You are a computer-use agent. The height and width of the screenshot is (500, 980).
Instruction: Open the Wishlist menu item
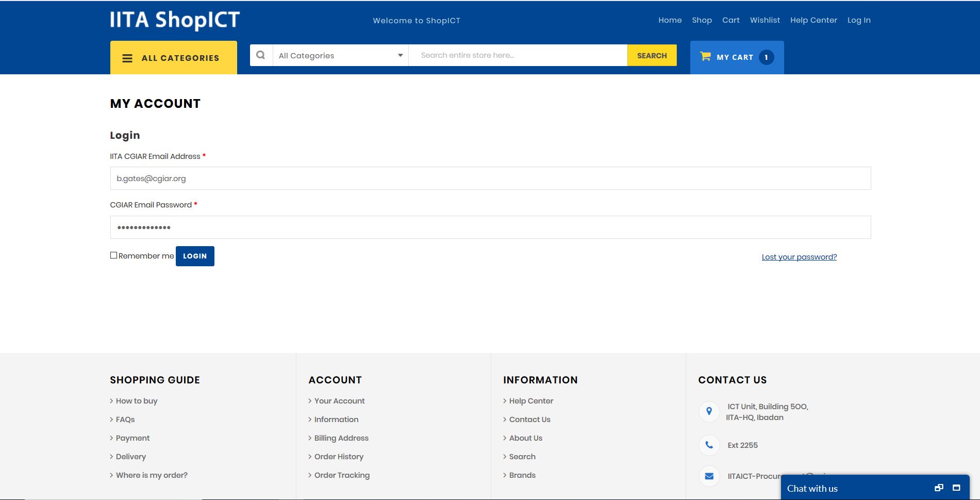tap(765, 20)
